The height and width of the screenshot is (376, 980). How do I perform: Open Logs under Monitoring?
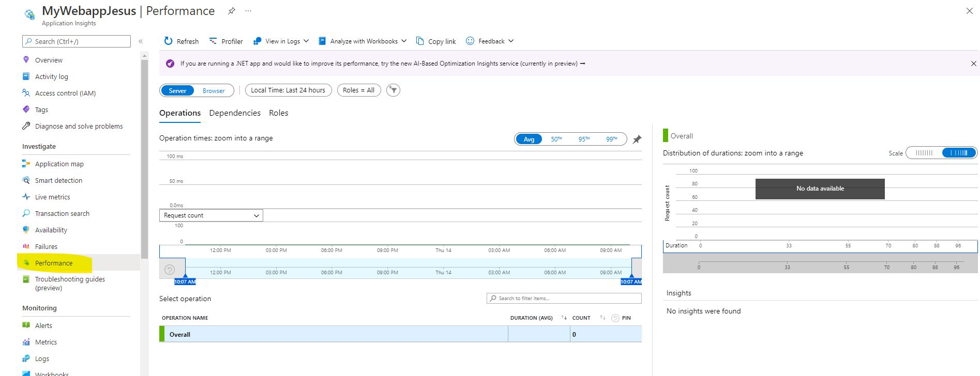(x=42, y=359)
